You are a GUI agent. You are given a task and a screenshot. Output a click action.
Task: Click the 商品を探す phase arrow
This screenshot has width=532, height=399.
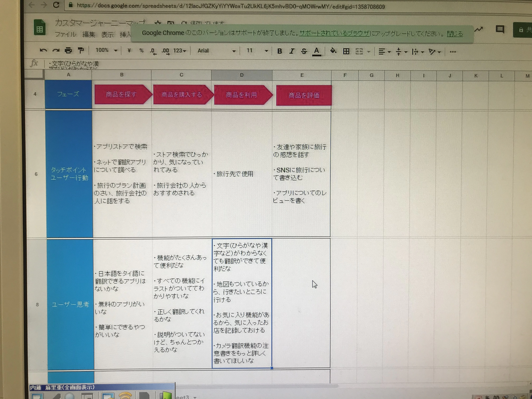(x=123, y=94)
